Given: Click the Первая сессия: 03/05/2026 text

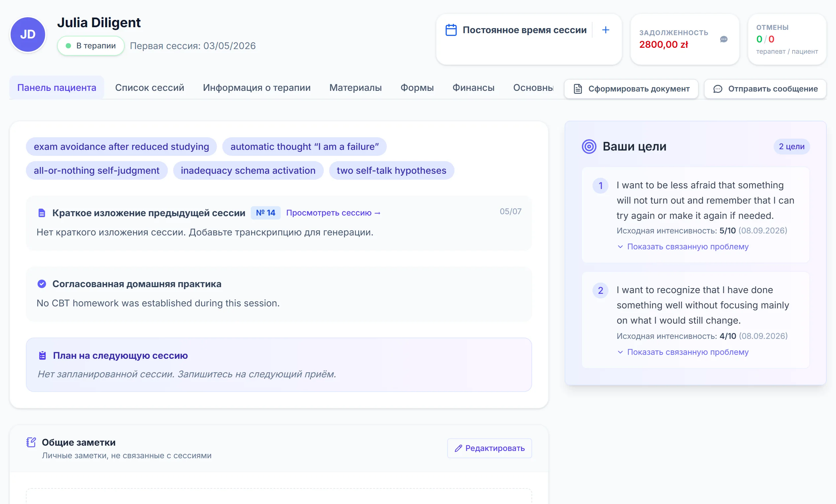Looking at the screenshot, I should pos(193,46).
